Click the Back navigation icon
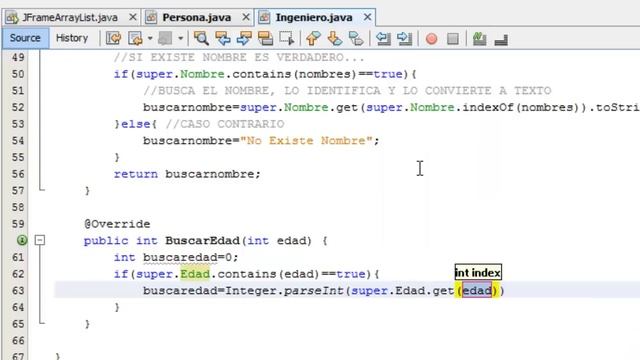Screen dimensions: 640x360 click(x=135, y=38)
